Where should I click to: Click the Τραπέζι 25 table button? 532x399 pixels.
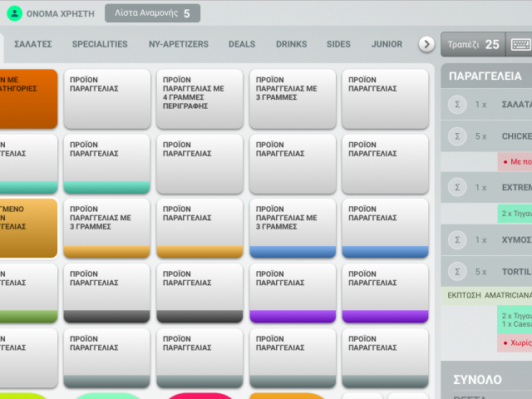473,44
